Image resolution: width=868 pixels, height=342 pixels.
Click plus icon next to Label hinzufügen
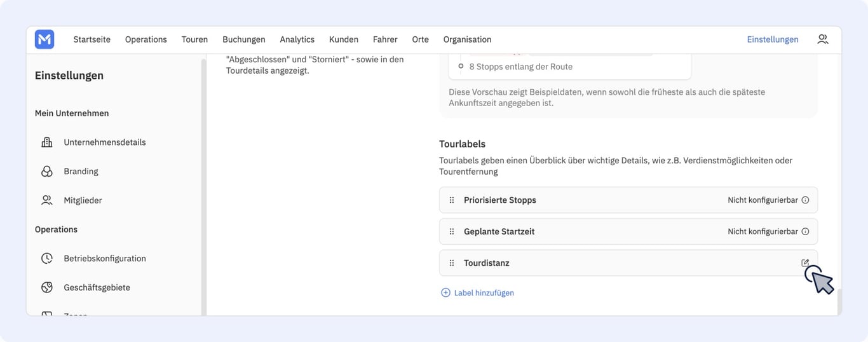[445, 292]
